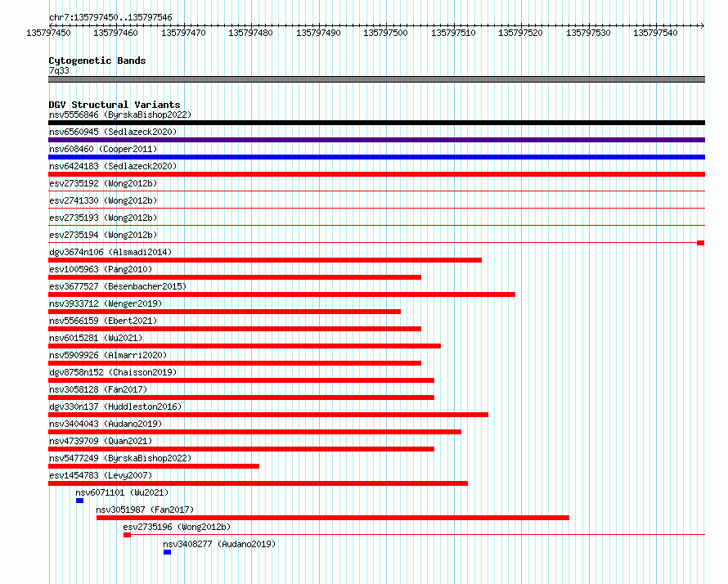This screenshot has width=728, height=584.
Task: Click the red nsv5566159 variant bar
Action: [x=235, y=329]
